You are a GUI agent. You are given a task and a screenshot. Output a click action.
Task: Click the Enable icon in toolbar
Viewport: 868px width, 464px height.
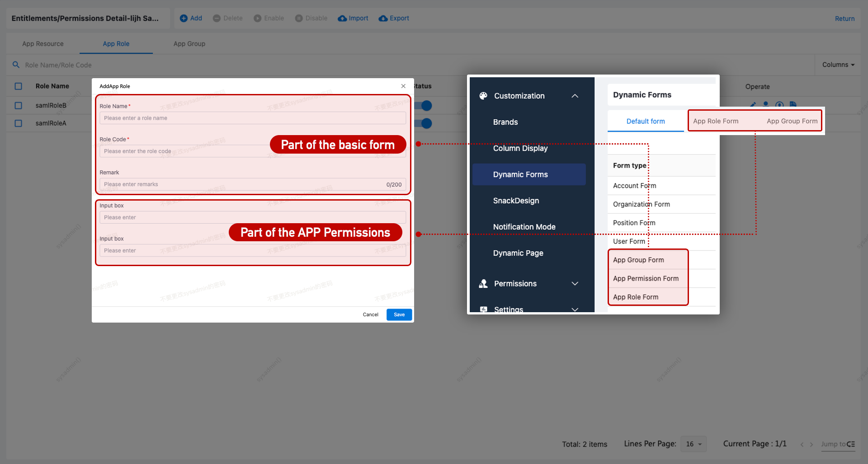[257, 19]
